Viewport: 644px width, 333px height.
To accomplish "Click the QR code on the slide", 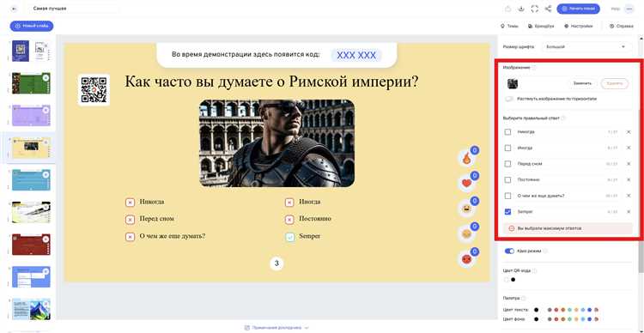I will [94, 90].
